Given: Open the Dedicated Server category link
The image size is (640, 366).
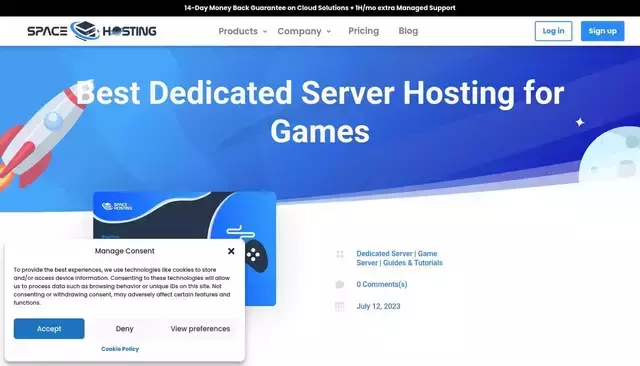Looking at the screenshot, I should click(384, 253).
